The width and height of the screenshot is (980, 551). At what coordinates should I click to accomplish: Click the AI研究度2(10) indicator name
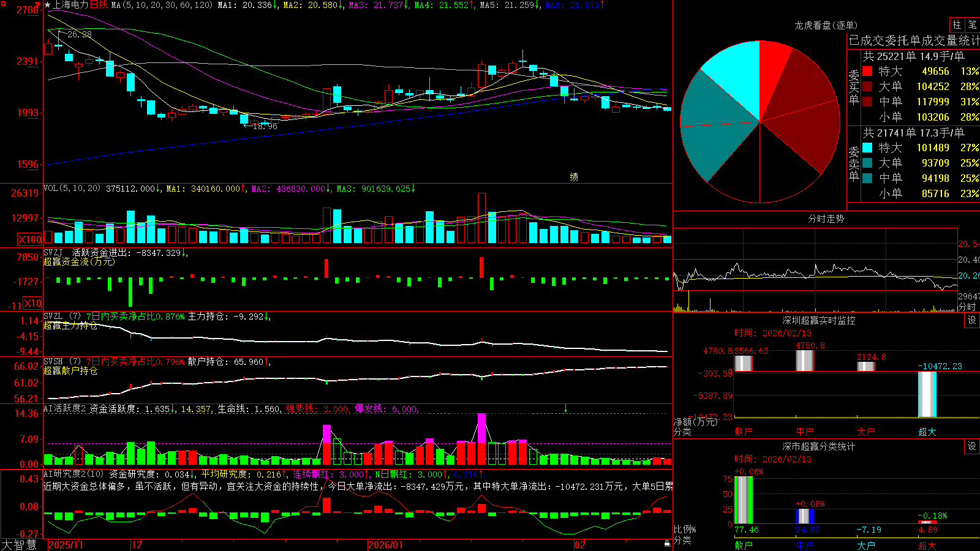coord(74,474)
